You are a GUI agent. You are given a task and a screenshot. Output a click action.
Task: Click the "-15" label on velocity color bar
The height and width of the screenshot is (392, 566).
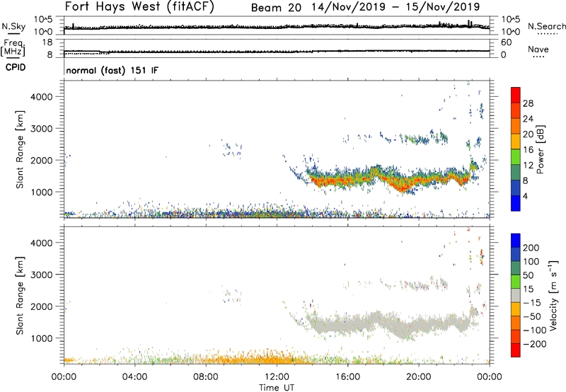pos(532,303)
